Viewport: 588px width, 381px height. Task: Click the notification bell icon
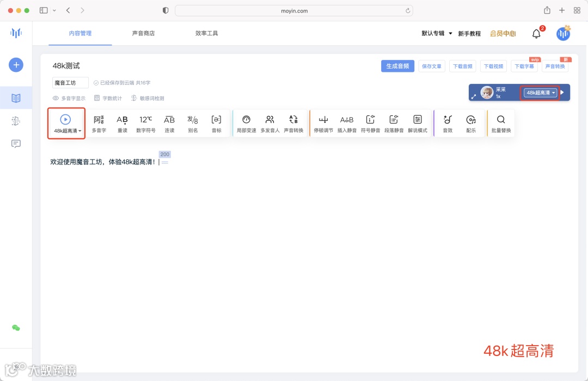point(536,33)
